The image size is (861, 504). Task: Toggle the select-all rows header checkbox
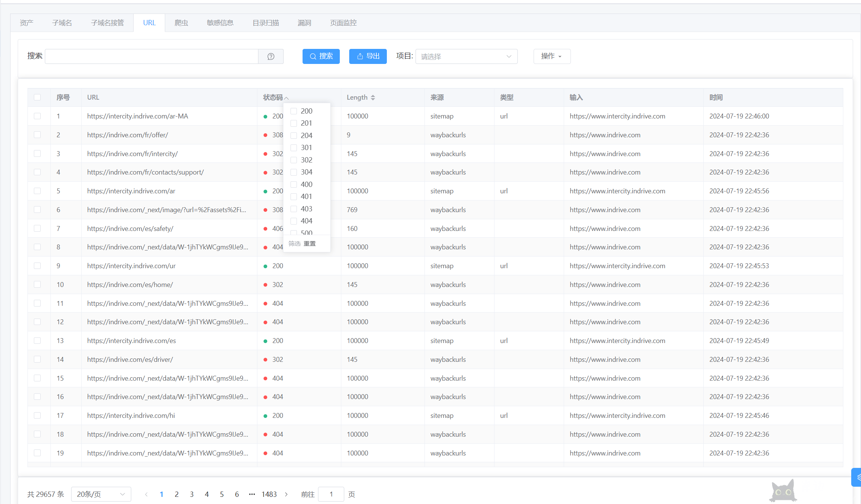(x=37, y=97)
